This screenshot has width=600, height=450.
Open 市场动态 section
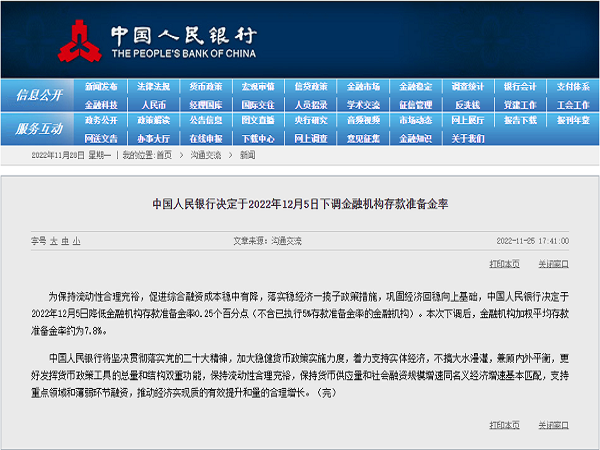point(416,121)
